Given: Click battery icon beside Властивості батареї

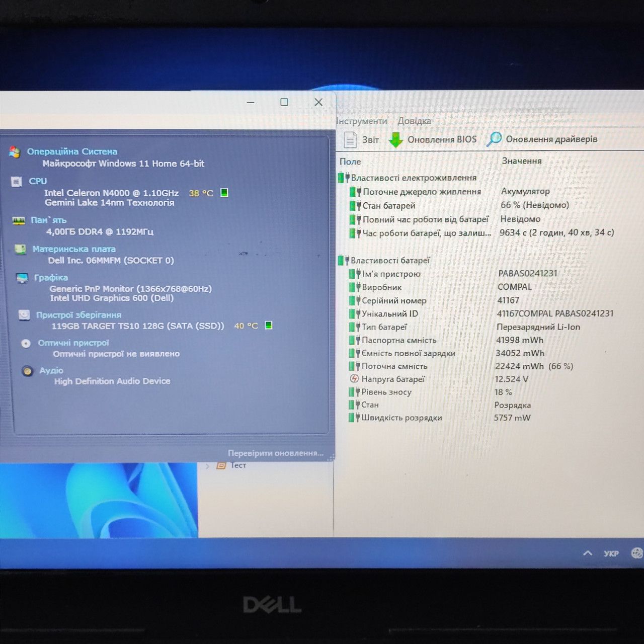Looking at the screenshot, I should click(x=344, y=260).
